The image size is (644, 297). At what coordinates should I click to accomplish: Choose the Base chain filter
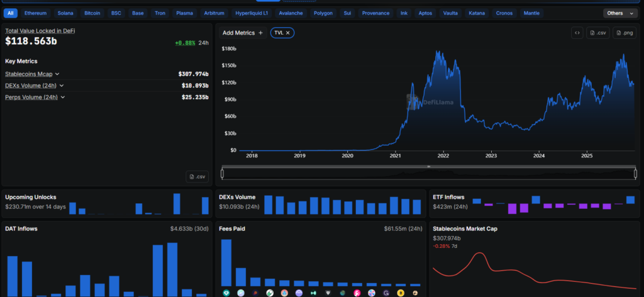[x=138, y=13]
